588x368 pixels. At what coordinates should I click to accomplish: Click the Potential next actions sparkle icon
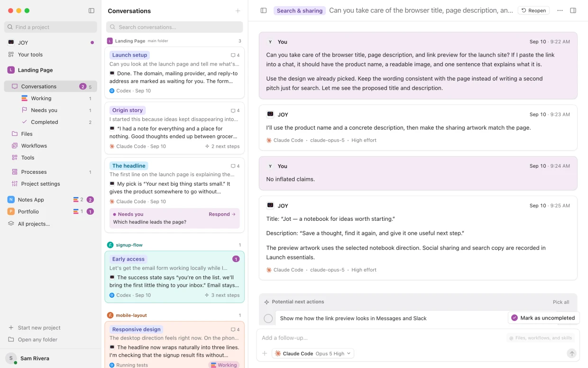[266, 302]
